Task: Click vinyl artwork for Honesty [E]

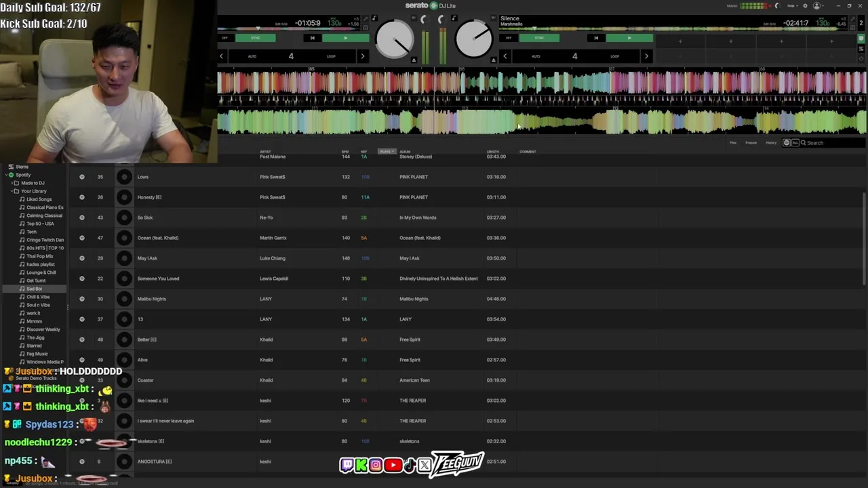Action: (124, 197)
